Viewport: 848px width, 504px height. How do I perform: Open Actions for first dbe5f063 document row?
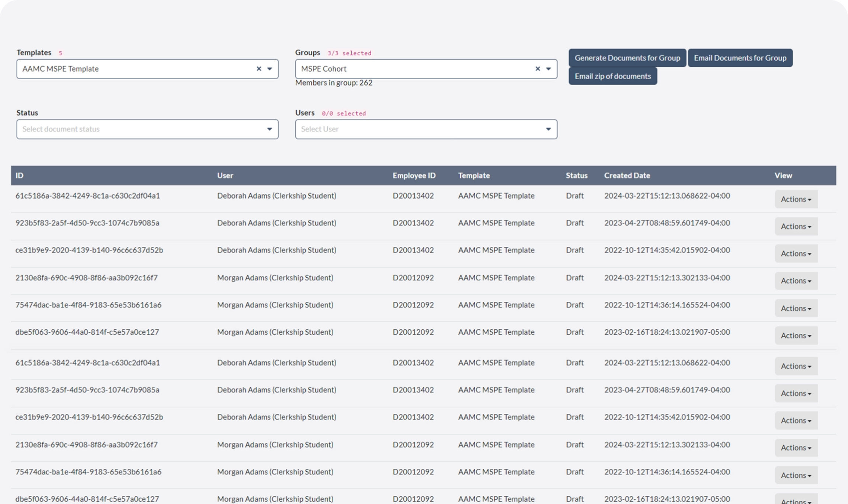click(796, 336)
